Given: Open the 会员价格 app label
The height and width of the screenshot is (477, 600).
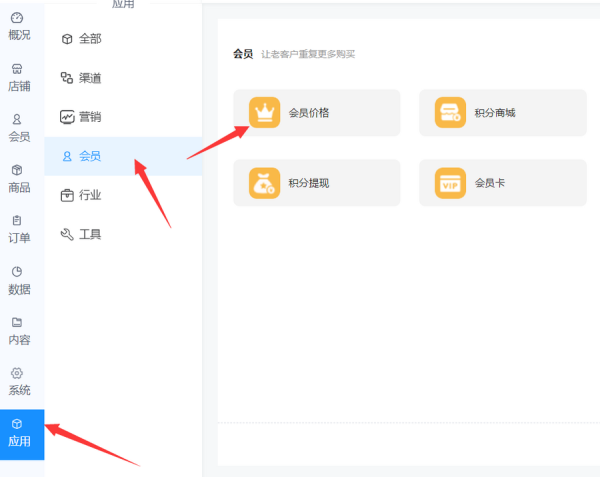Looking at the screenshot, I should point(309,113).
